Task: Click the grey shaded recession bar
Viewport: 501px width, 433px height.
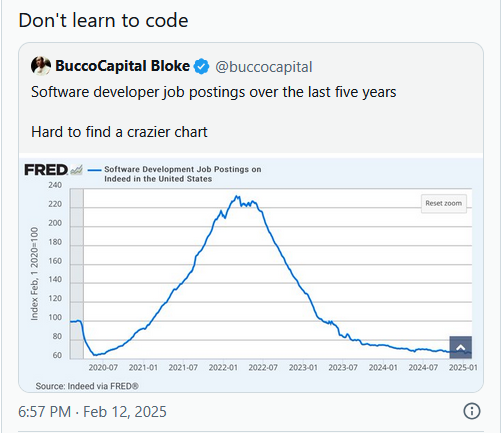Action: 77,274
